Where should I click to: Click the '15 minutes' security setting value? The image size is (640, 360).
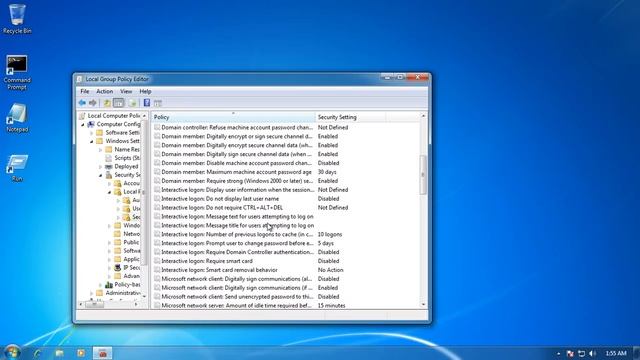pos(331,306)
